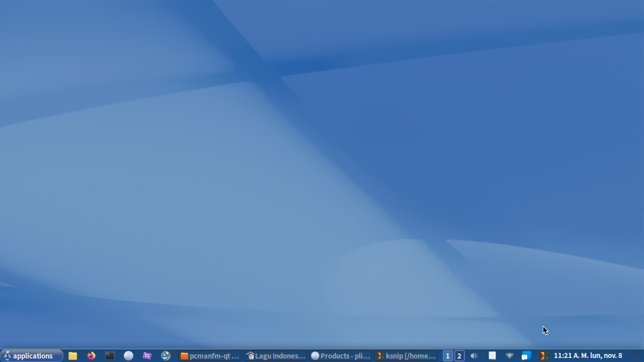Activate Products - pli... taskbar window

pyautogui.click(x=341, y=355)
